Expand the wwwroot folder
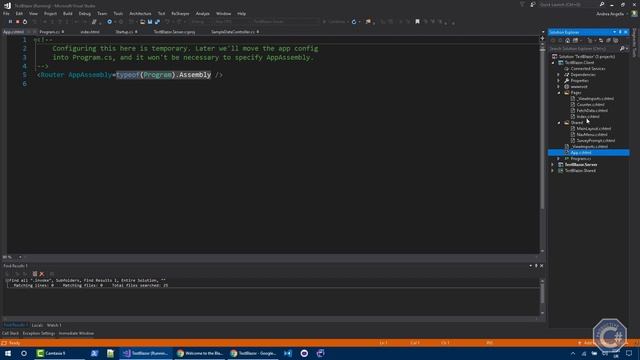640x360 pixels. 559,87
